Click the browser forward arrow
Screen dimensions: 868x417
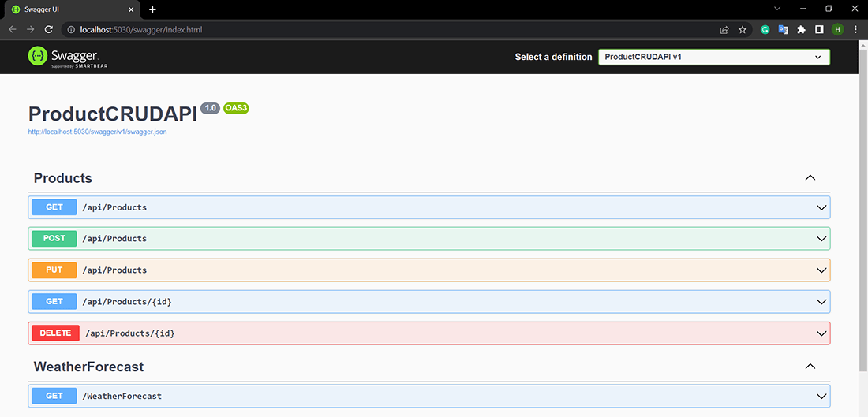coord(31,30)
